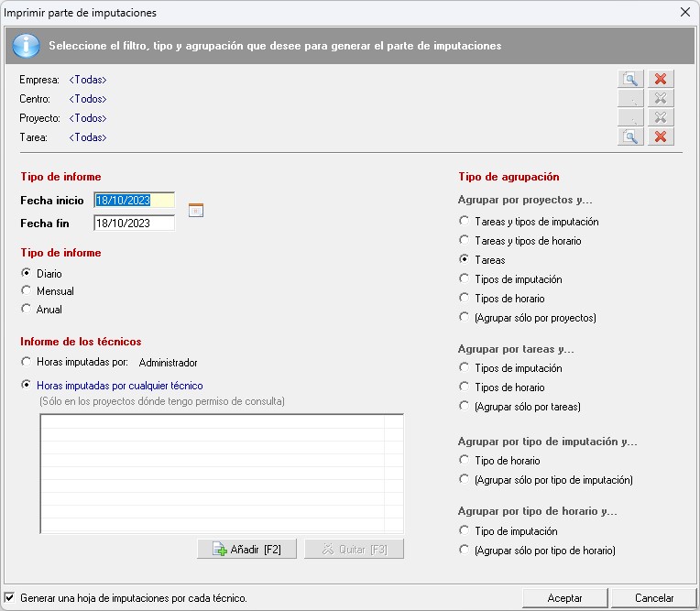This screenshot has width=700, height=611.
Task: Select Tareas y tipos de imputación grouping
Action: [465, 222]
